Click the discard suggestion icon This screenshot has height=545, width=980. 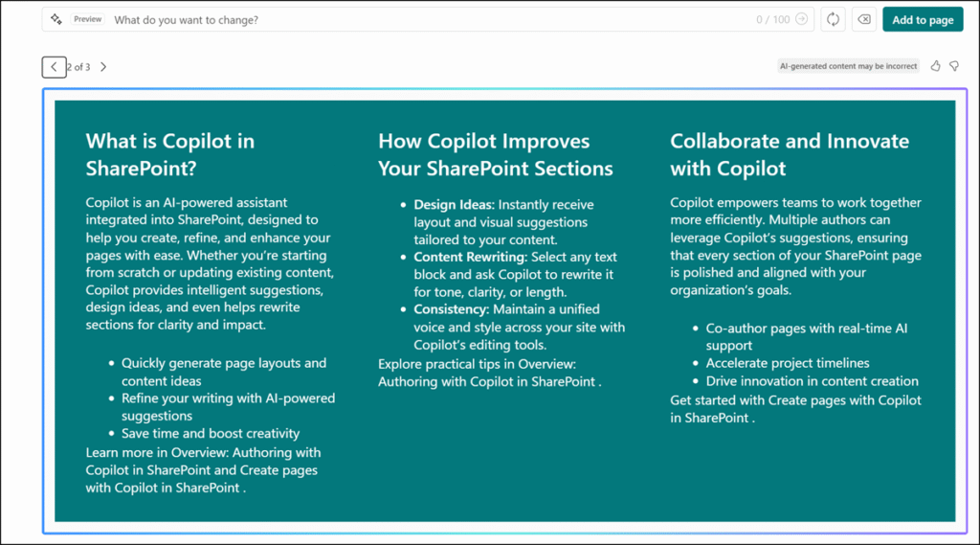863,19
